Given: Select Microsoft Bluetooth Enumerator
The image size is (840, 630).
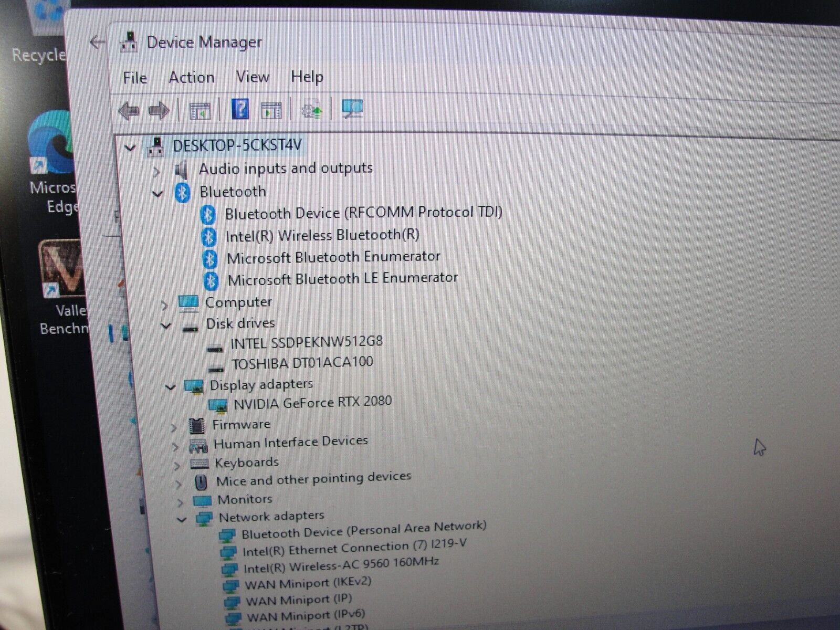Looking at the screenshot, I should (333, 257).
